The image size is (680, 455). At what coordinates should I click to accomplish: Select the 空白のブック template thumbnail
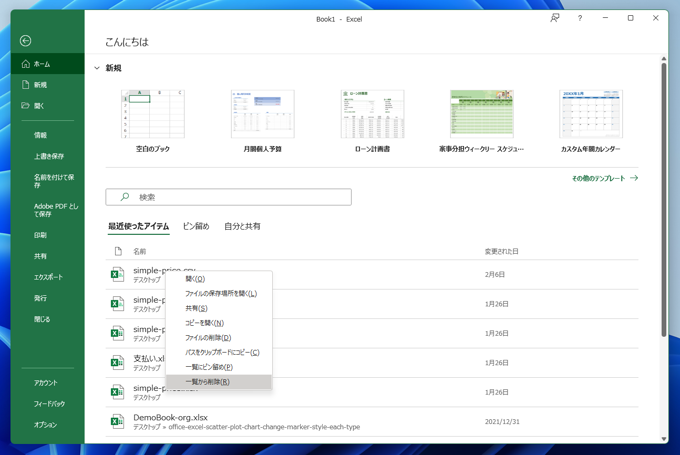pos(153,114)
